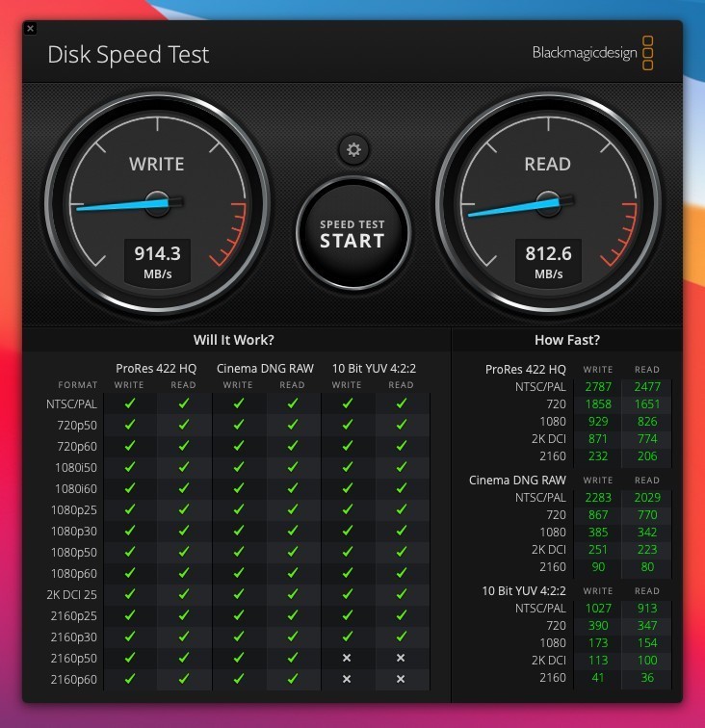Screen dimensions: 705x728
Task: Click the How Fast? header
Action: [x=567, y=340]
